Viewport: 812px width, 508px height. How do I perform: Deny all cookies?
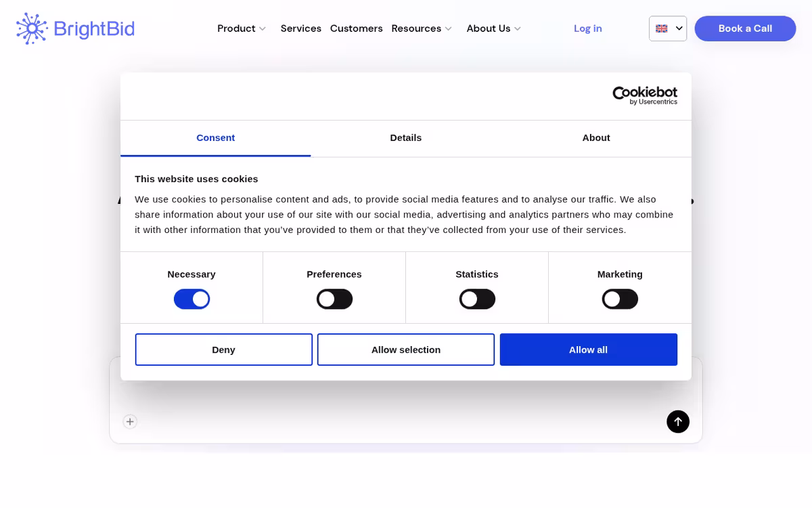click(x=223, y=350)
